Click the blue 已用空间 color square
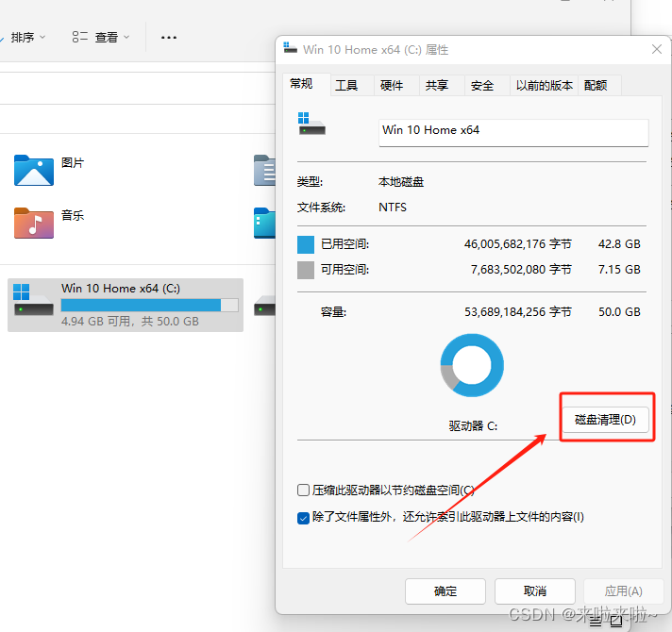The image size is (672, 632). [x=306, y=244]
